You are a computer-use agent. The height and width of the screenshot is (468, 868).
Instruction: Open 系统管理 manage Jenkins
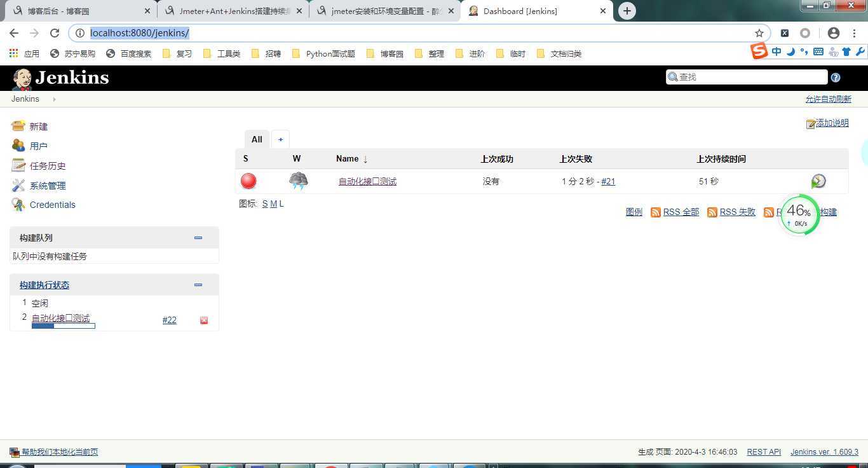(48, 186)
